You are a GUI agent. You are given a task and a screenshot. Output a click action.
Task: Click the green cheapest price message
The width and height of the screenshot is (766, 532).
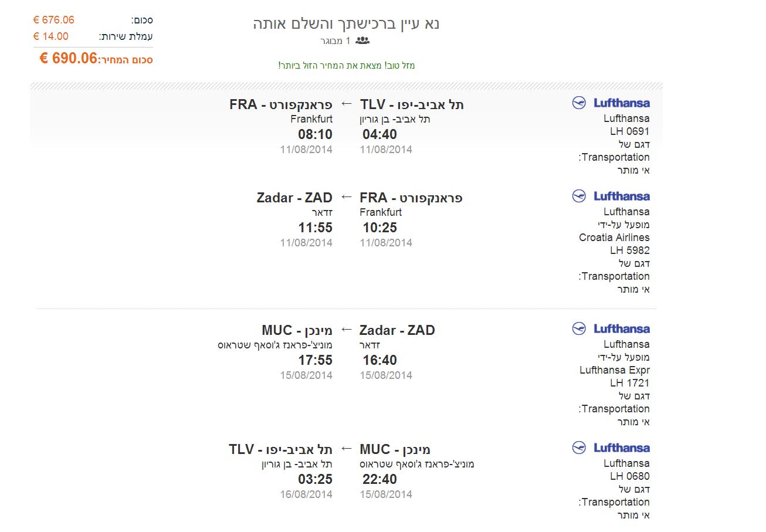(x=347, y=66)
